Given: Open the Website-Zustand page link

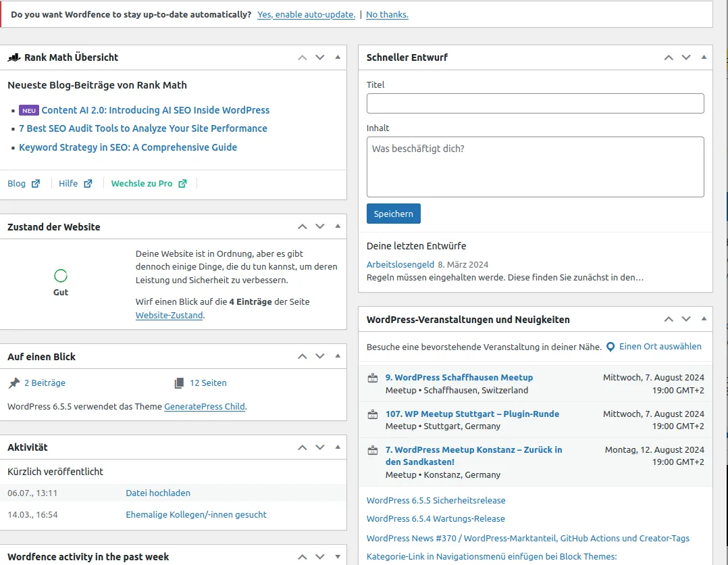Looking at the screenshot, I should 169,315.
